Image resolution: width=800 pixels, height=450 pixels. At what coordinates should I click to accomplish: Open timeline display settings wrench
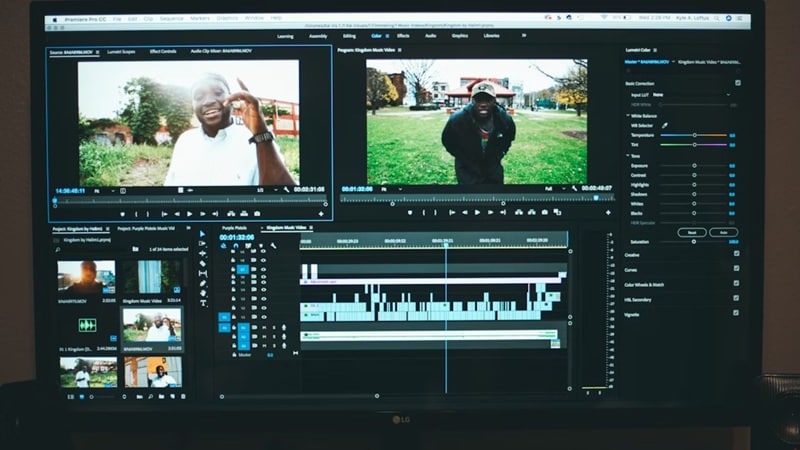(273, 246)
